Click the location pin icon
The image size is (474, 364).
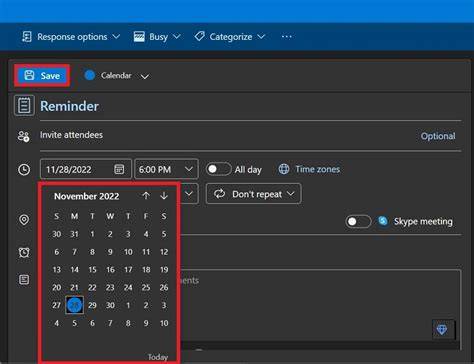(24, 220)
